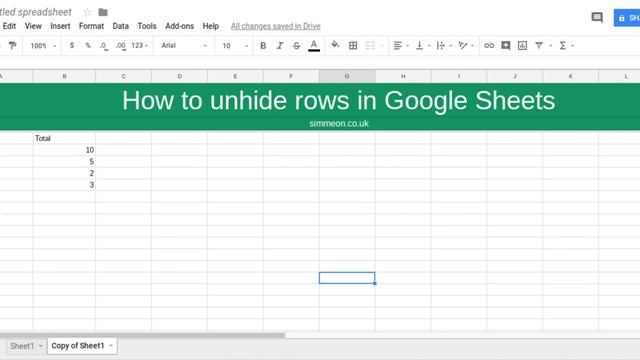
Task: Select column H header
Action: tap(403, 76)
